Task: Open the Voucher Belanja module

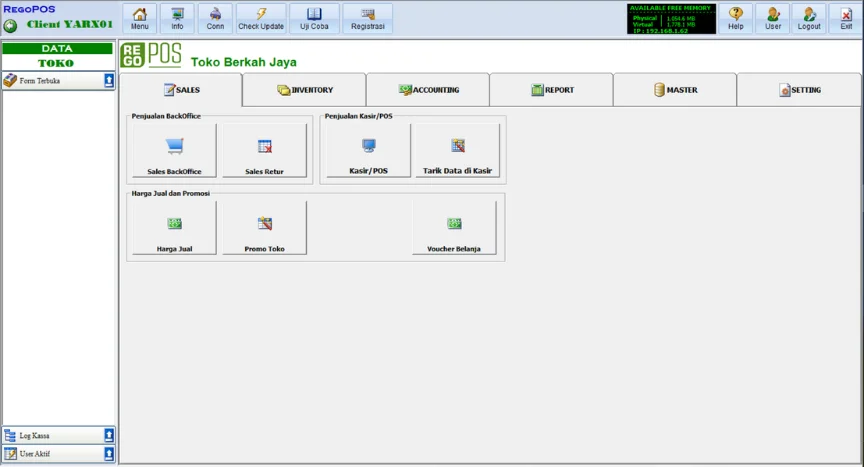Action: pyautogui.click(x=454, y=229)
